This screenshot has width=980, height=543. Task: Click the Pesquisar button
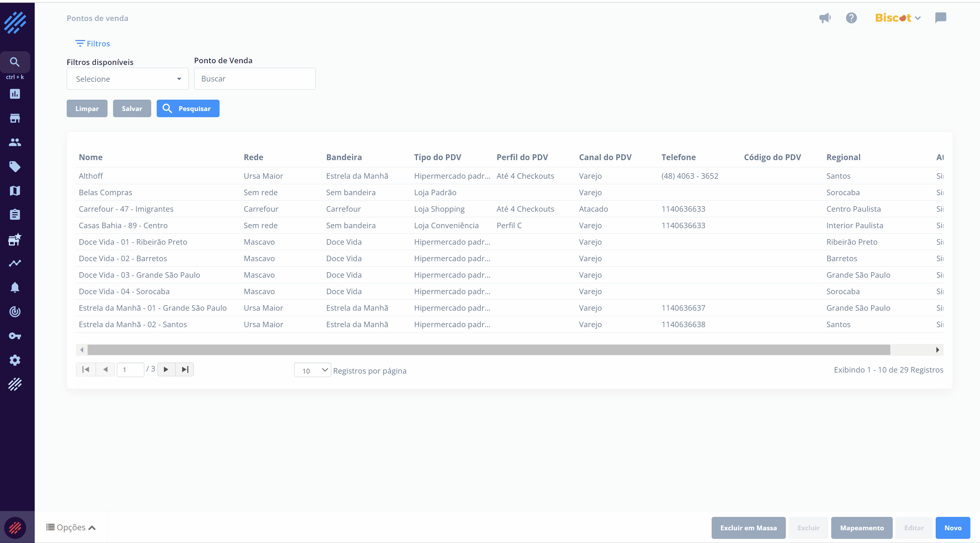(x=188, y=109)
